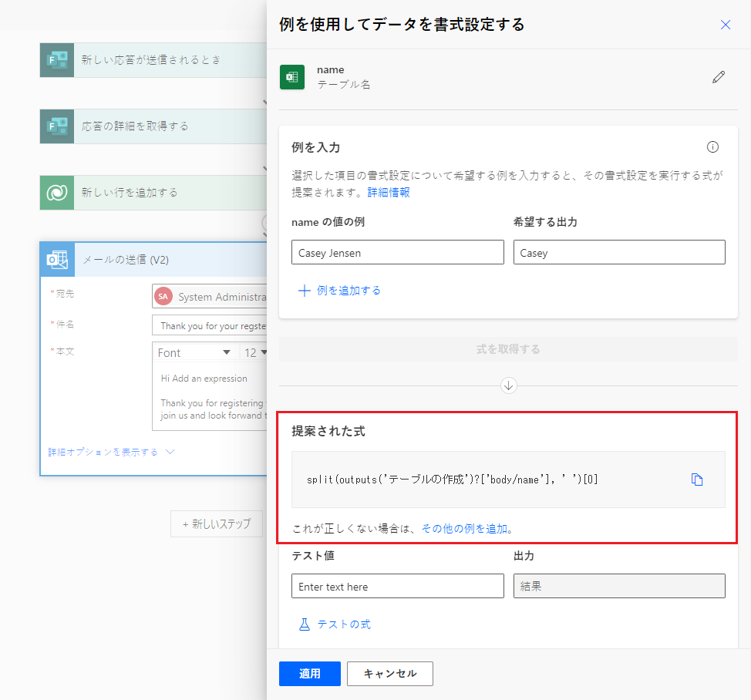Click Forms icon on 新しい応答が送信されるとき step

point(55,59)
